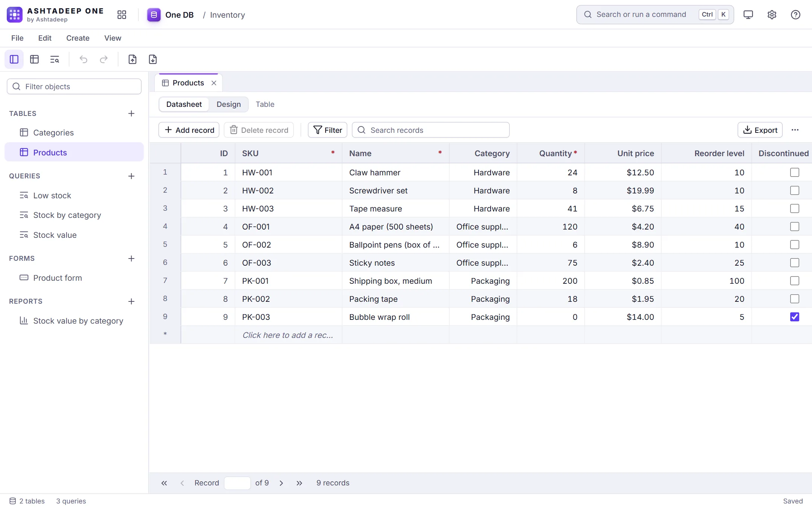Go to the first record

164,483
